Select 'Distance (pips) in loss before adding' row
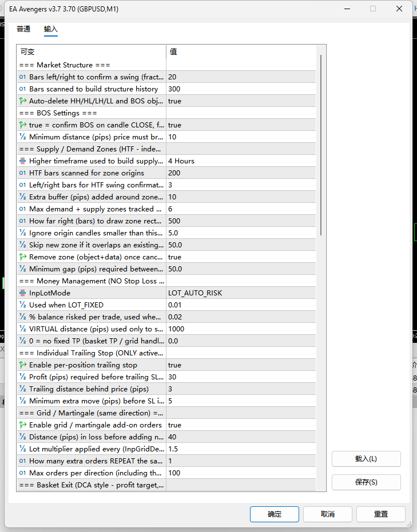Screen dimensions: 417x532 166,437
